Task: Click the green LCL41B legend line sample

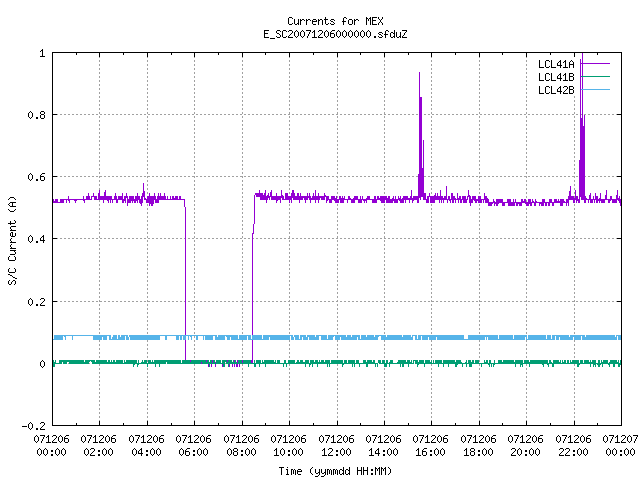Action: click(596, 77)
